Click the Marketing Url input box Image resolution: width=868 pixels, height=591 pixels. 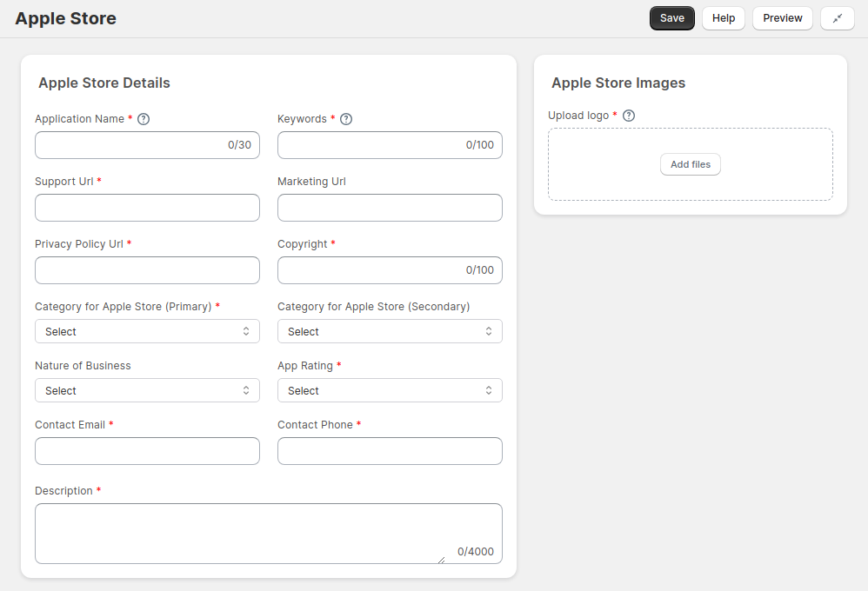point(390,208)
